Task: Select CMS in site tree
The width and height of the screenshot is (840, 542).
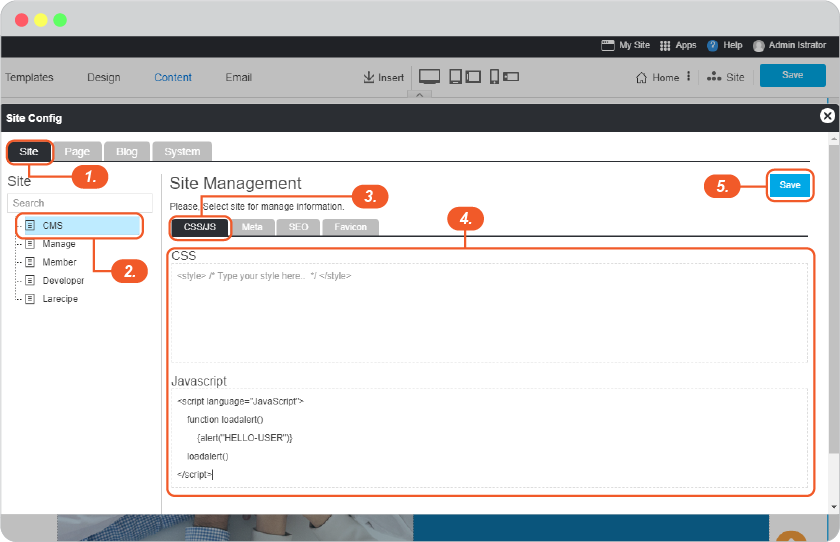Action: coord(82,226)
